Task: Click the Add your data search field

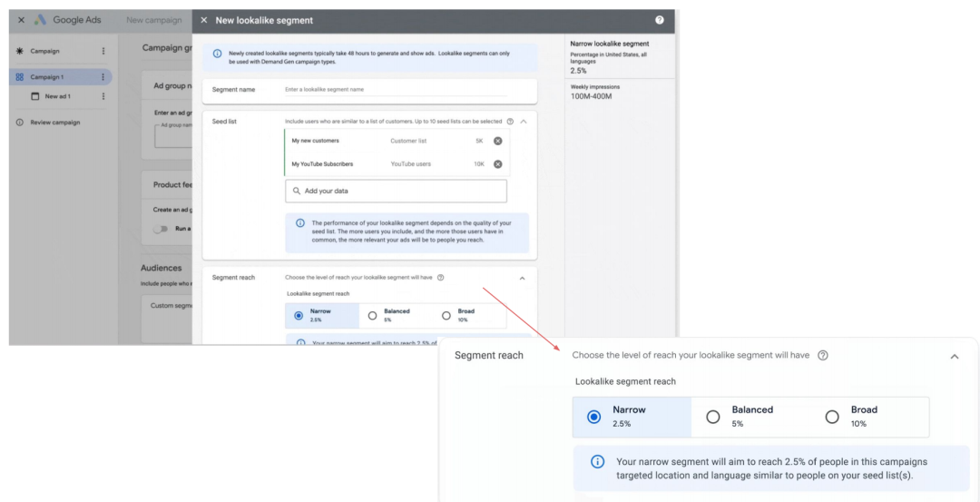Action: pyautogui.click(x=396, y=191)
